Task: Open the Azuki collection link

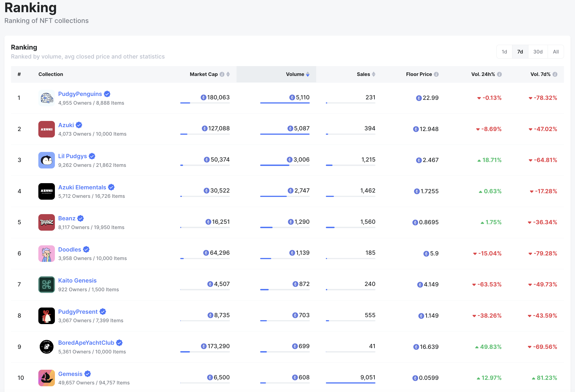Action: tap(66, 125)
